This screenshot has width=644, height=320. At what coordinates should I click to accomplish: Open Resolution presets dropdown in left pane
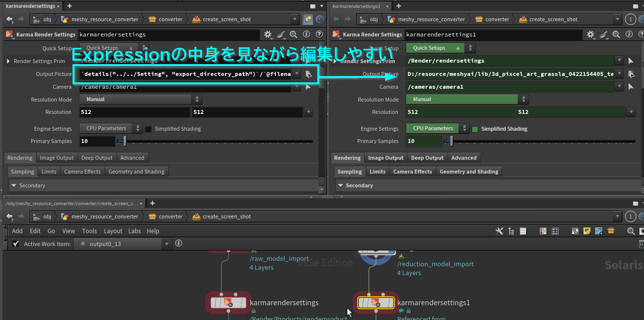tap(308, 112)
